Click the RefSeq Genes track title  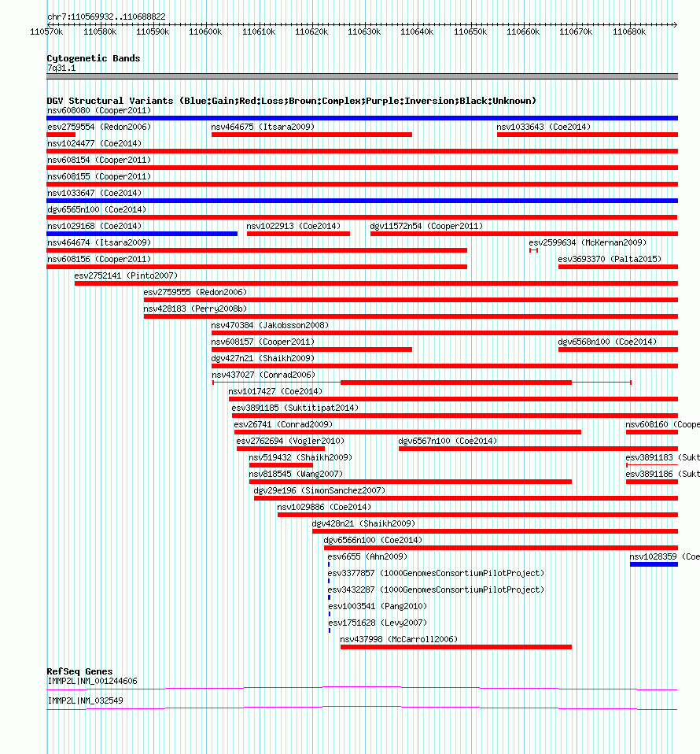(x=79, y=671)
